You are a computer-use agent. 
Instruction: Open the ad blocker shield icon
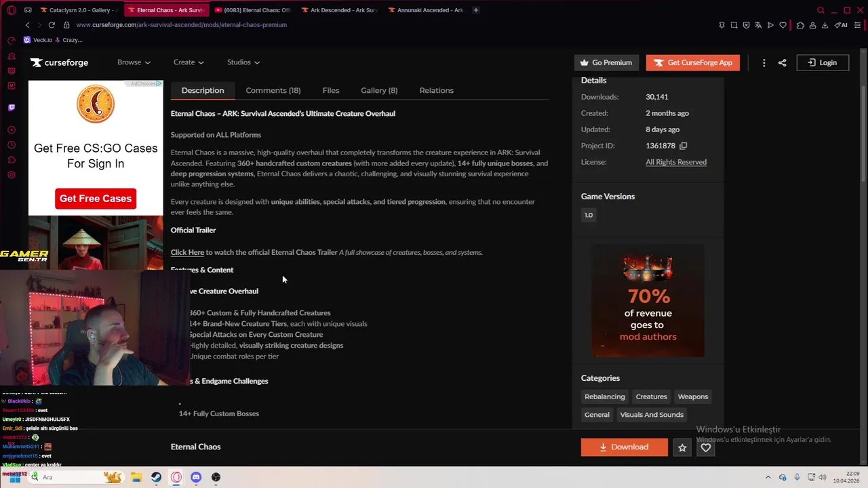click(746, 25)
